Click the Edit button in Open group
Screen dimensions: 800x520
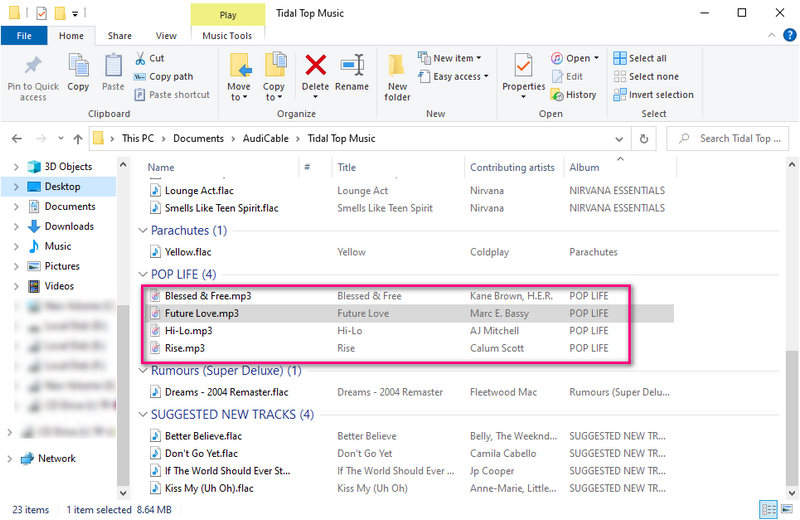[x=567, y=77]
